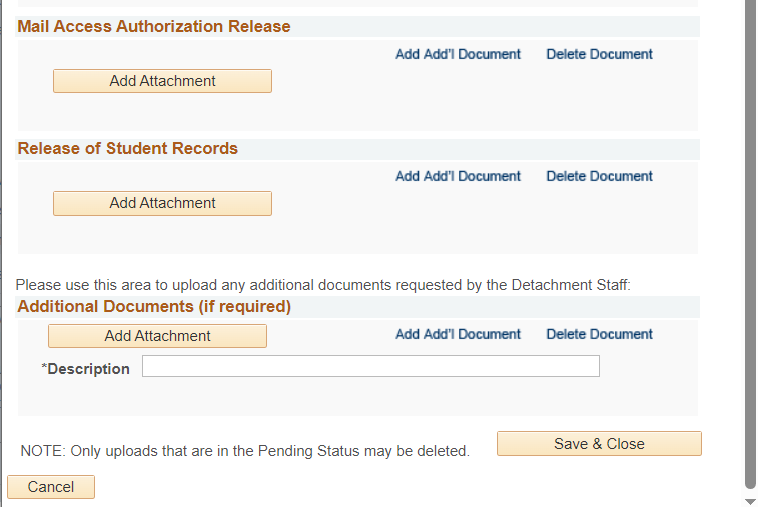This screenshot has width=758, height=507.
Task: Add attachment for Mail Access Authorization Release
Action: coord(162,81)
